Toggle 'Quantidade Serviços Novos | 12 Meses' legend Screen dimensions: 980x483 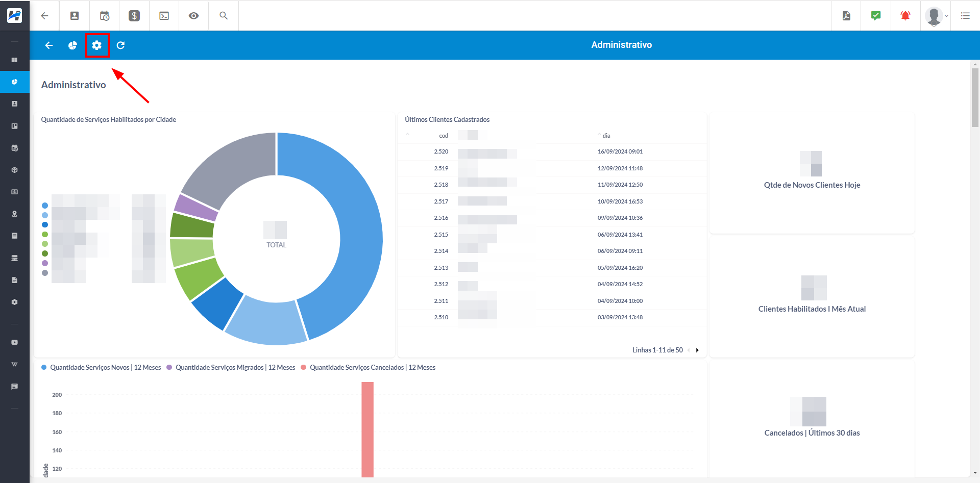coord(101,368)
